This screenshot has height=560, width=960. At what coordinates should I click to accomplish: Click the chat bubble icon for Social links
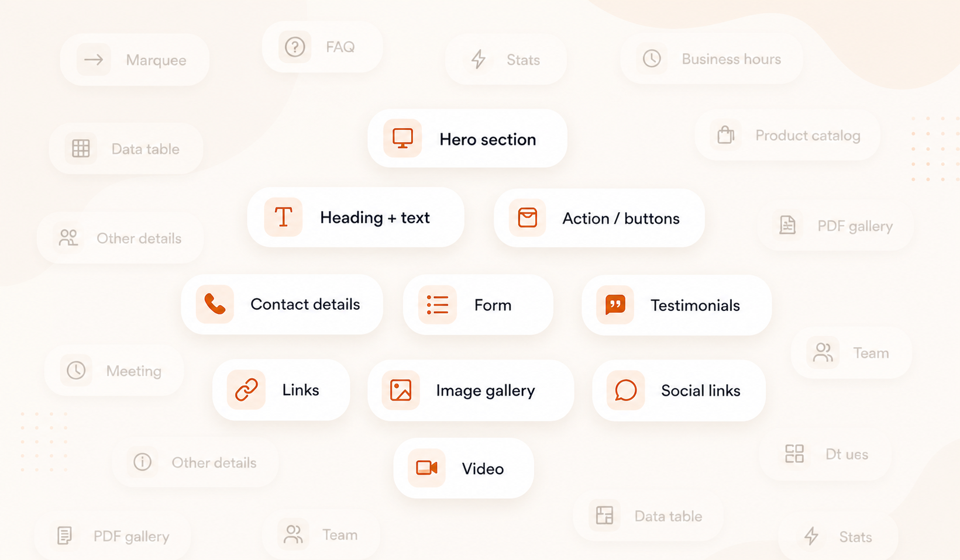625,390
